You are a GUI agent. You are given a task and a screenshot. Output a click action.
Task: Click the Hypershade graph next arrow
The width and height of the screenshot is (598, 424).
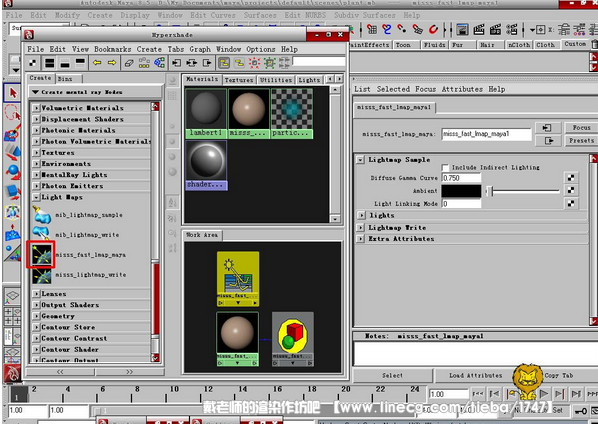pyautogui.click(x=112, y=63)
